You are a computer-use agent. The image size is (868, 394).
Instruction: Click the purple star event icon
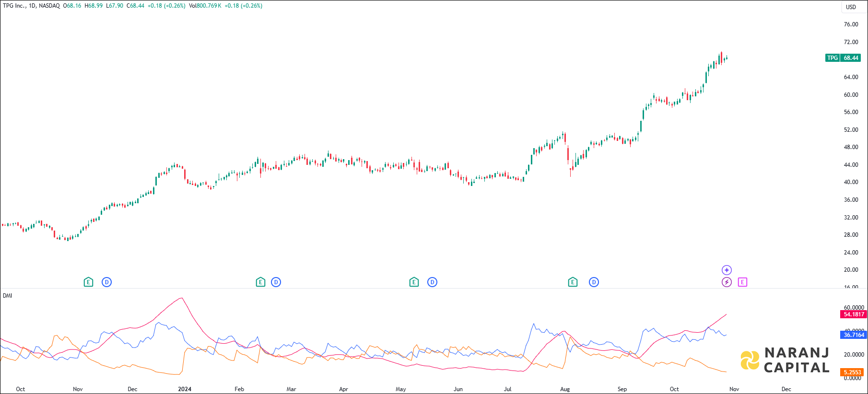(727, 270)
